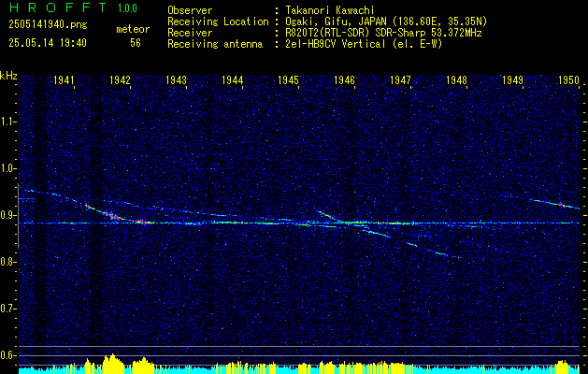Image resolution: width=588 pixels, height=374 pixels.
Task: Click the 1945 time marker
Action: (x=288, y=79)
